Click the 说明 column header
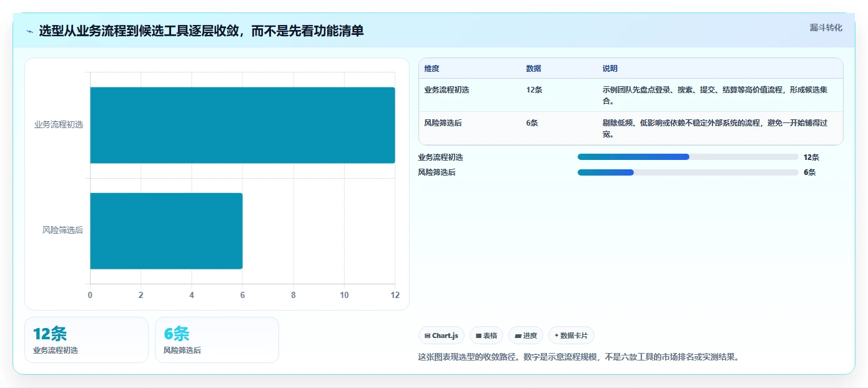Viewport: 868px width, 388px height. click(610, 69)
